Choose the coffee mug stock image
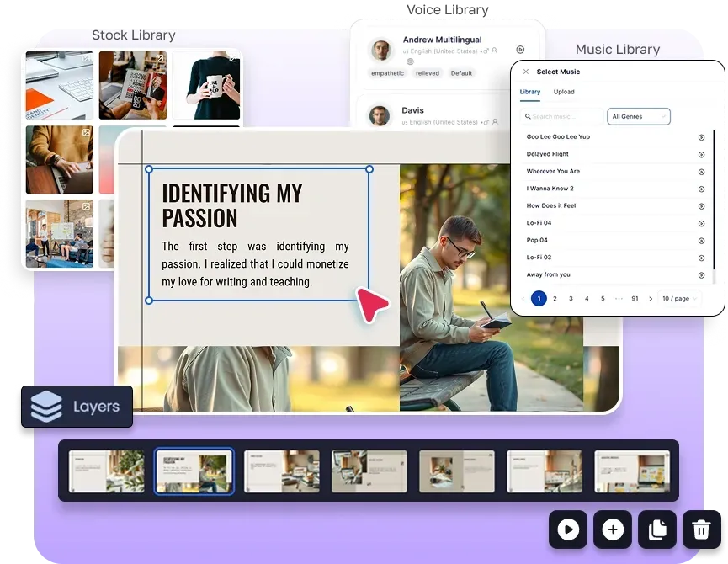 pos(207,86)
